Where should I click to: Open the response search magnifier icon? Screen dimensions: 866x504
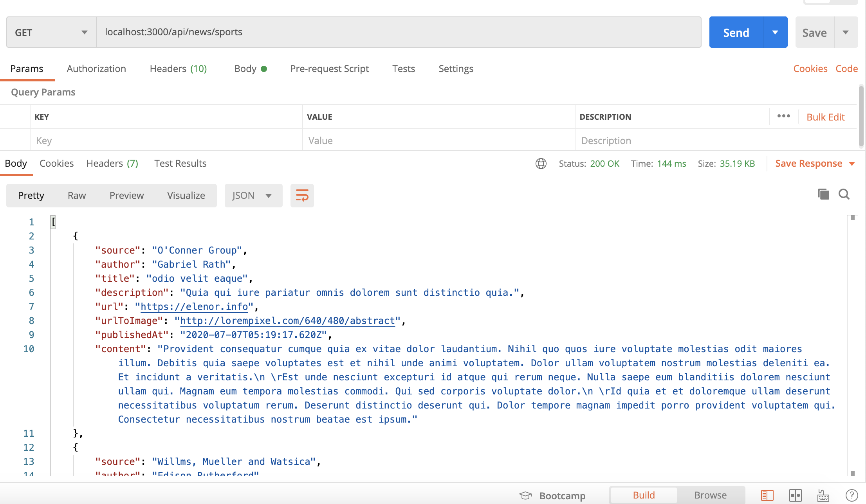(844, 194)
